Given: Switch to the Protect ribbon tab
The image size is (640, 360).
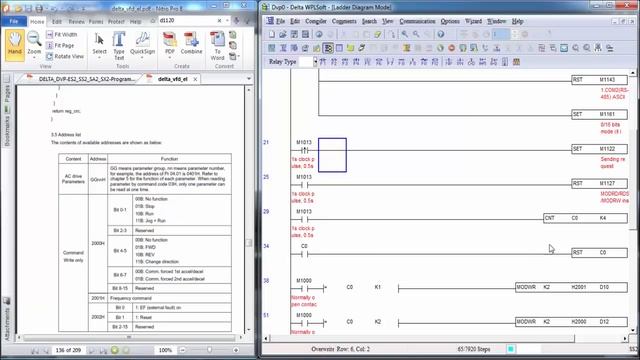Looking at the screenshot, I should point(116,22).
